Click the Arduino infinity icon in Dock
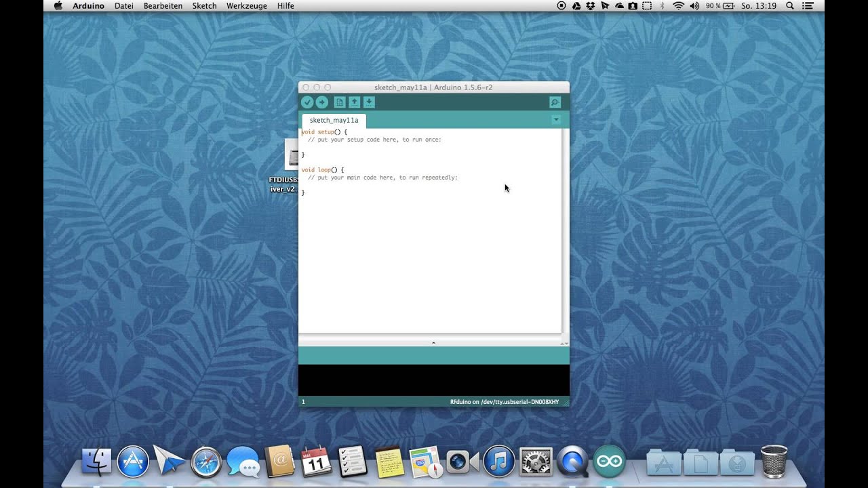 pyautogui.click(x=609, y=462)
